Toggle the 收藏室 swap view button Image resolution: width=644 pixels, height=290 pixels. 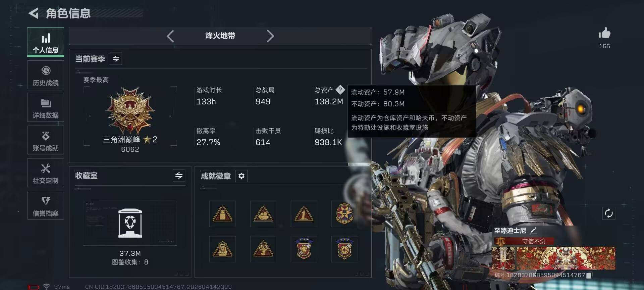pyautogui.click(x=179, y=175)
